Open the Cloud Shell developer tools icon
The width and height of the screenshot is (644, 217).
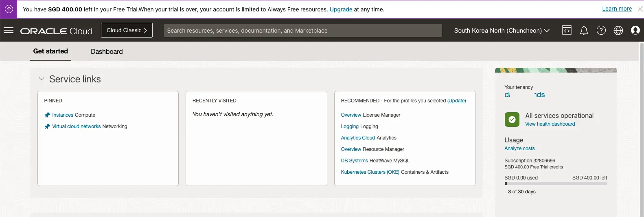567,30
